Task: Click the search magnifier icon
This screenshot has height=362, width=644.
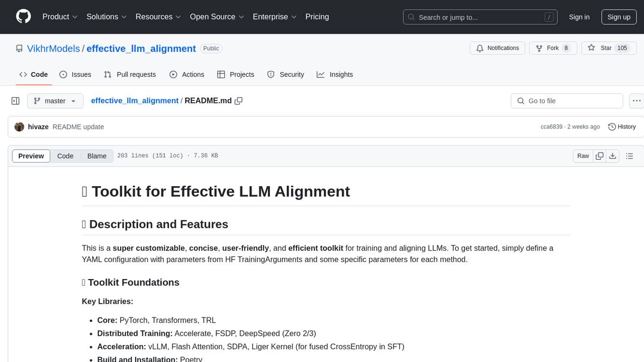Action: pos(412,17)
